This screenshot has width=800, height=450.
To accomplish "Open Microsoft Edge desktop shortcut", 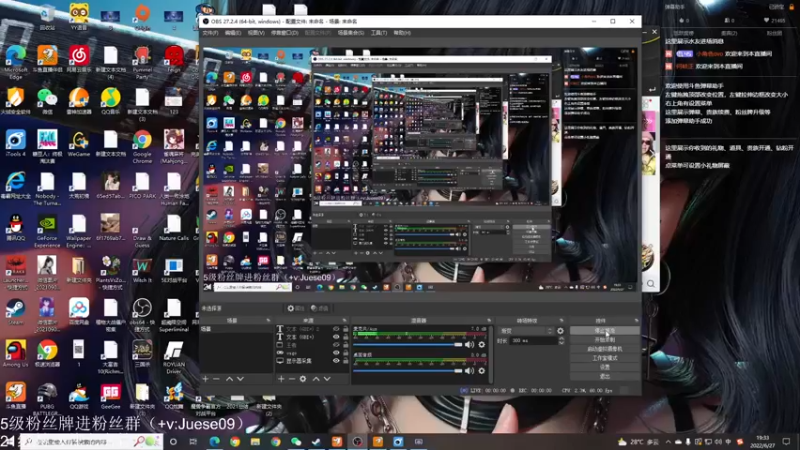I will point(16,62).
